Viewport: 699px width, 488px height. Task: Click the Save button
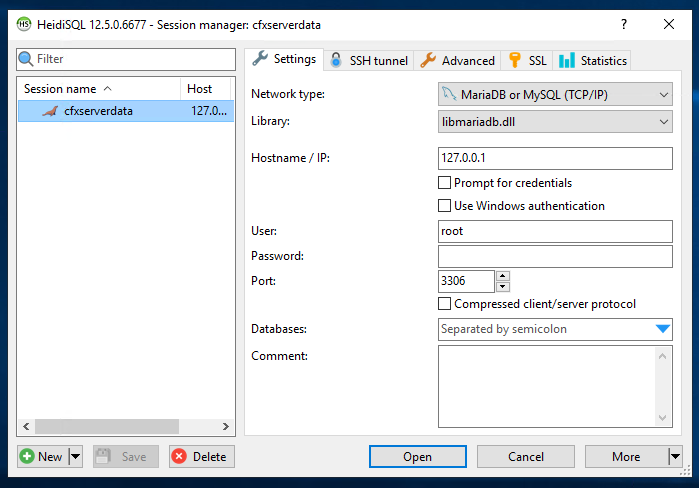[126, 456]
